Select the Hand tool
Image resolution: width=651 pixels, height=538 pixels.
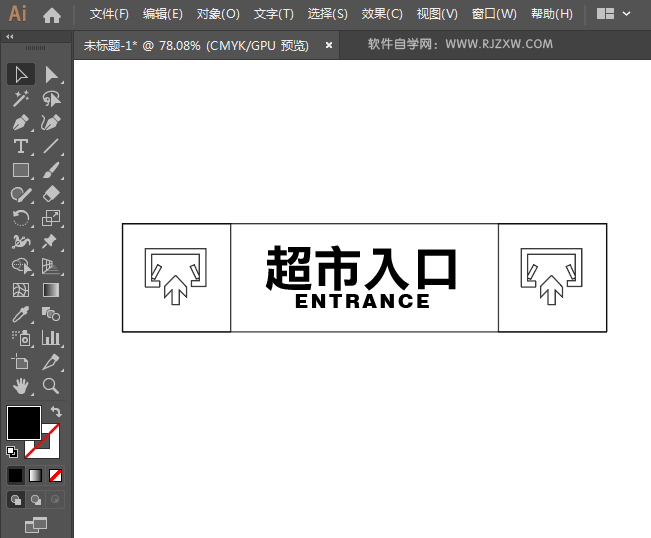pos(21,386)
